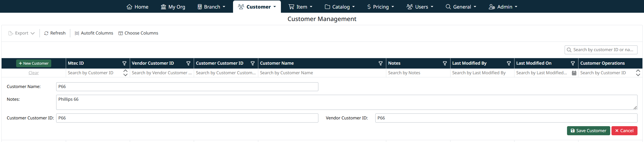Click the Notes column filter funnel

click(445, 63)
